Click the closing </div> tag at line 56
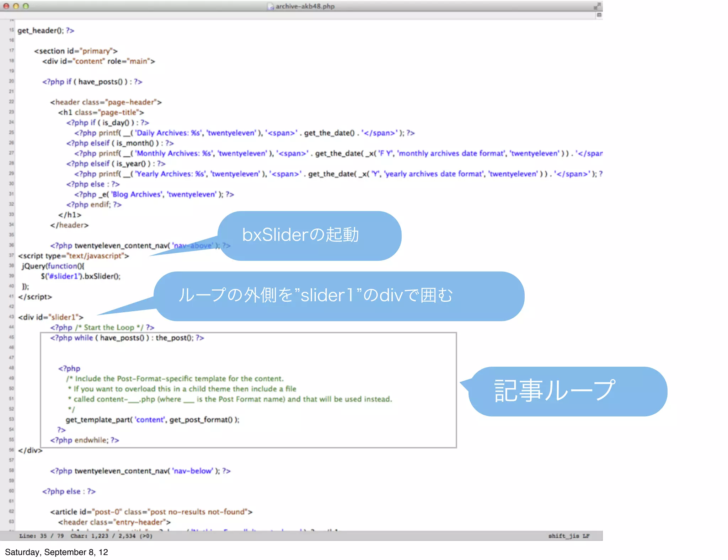The height and width of the screenshot is (560, 728). click(x=30, y=451)
